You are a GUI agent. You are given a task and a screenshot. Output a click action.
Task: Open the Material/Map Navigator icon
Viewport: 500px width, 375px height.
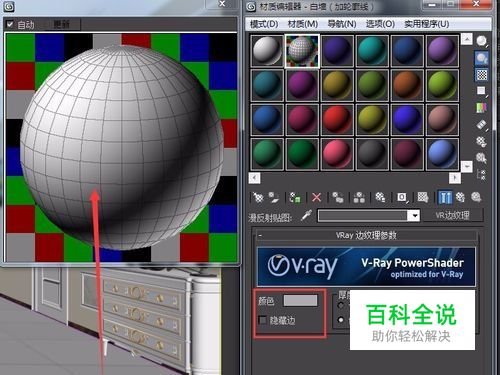tap(481, 174)
